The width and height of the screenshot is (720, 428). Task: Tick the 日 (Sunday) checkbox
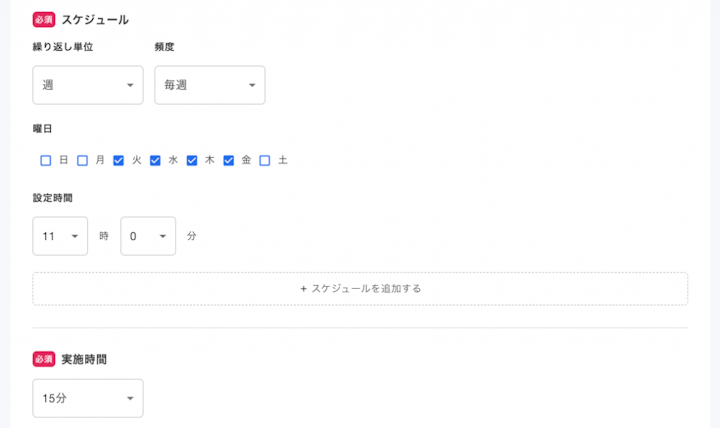(46, 160)
